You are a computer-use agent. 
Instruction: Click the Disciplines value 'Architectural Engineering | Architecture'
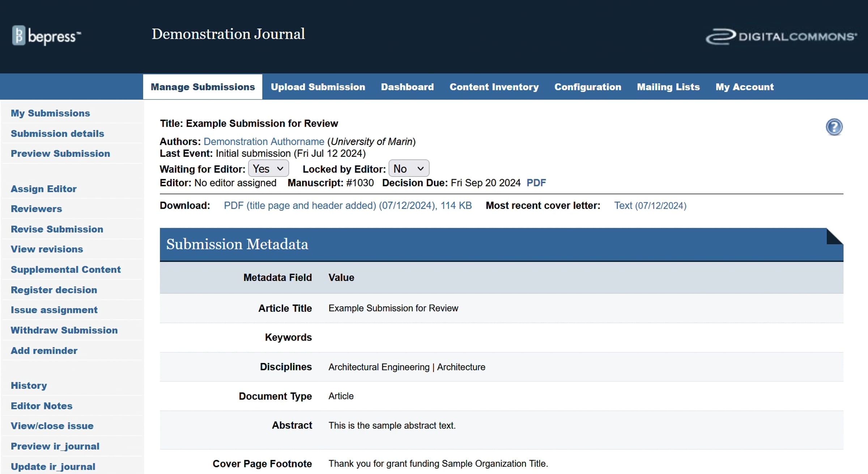pyautogui.click(x=407, y=367)
